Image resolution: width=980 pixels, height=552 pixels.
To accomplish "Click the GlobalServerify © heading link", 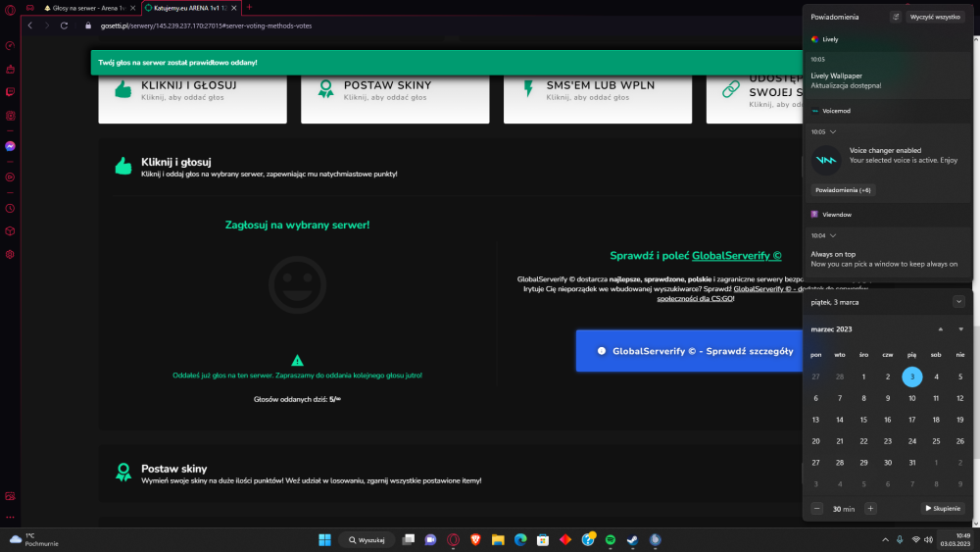I will point(736,256).
